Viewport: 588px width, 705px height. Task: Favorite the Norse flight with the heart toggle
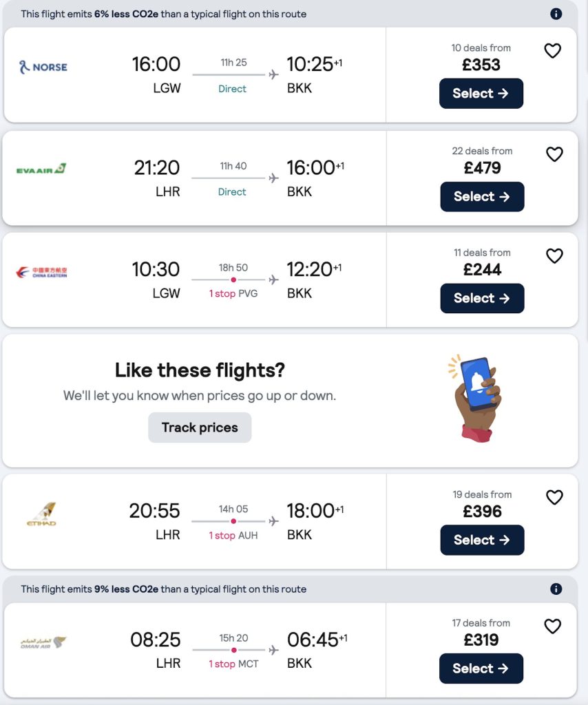coord(553,50)
